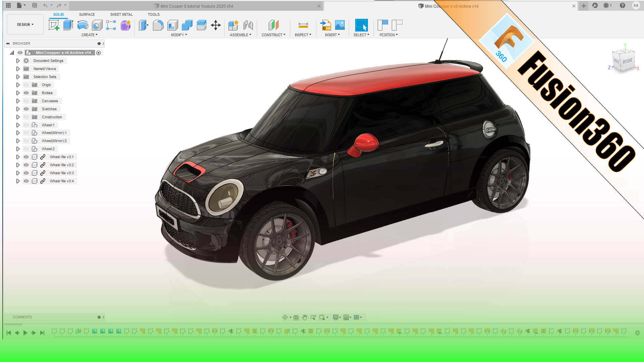Toggle visibility of Wheel file v3:4
The height and width of the screenshot is (362, 644).
point(26,181)
